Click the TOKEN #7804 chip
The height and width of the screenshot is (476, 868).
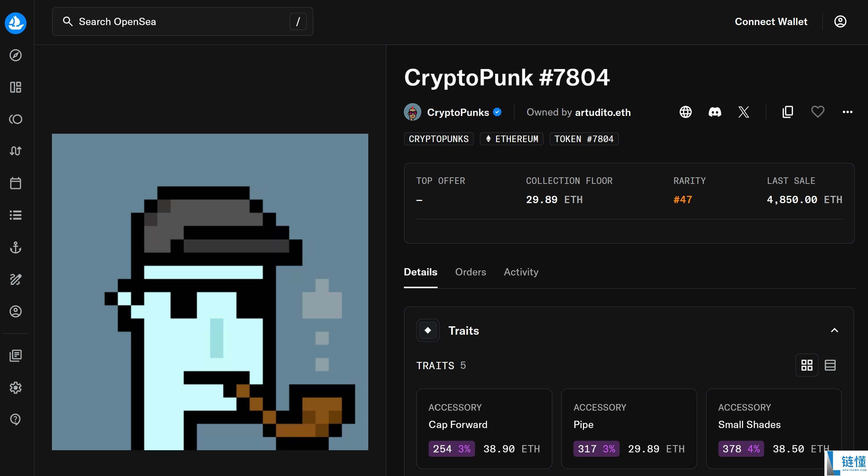click(584, 139)
